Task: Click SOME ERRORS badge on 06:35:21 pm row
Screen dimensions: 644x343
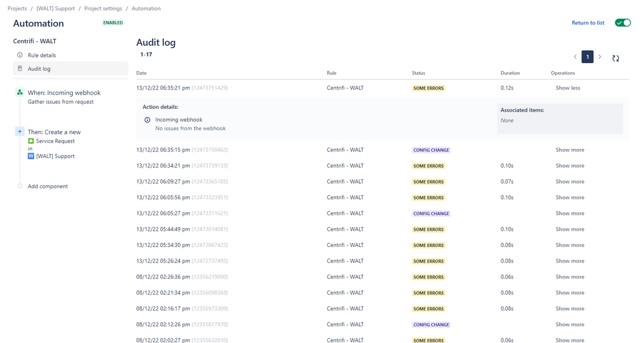Action: [x=428, y=88]
